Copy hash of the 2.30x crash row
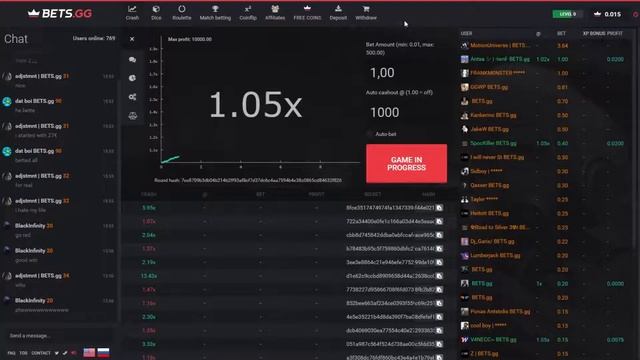640x360 pixels. pos(439,317)
